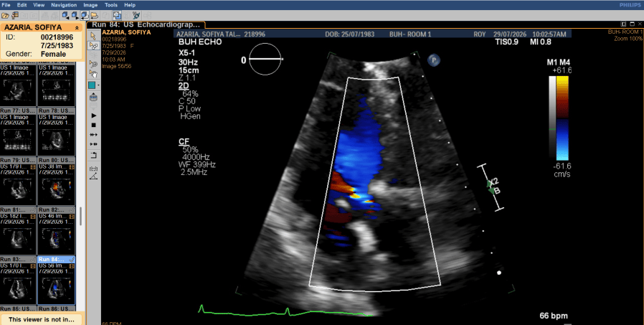This screenshot has width=644, height=325.
Task: Click the next series cube icon
Action: (75, 16)
